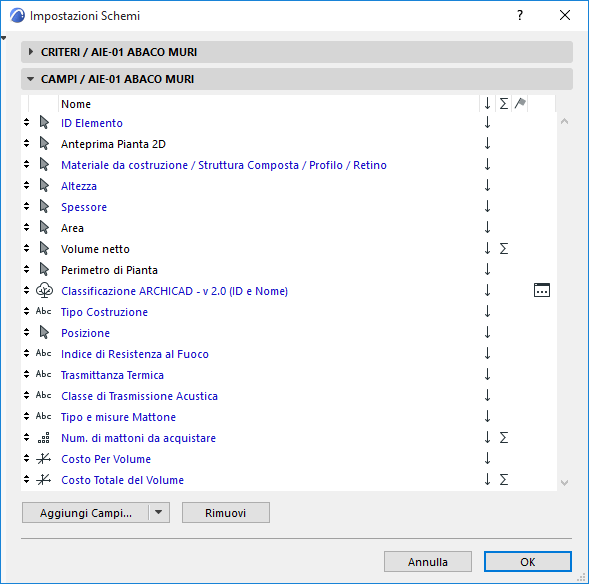Close the Impostazioni Schemi dialog
Image resolution: width=589 pixels, height=584 pixels.
tap(565, 15)
